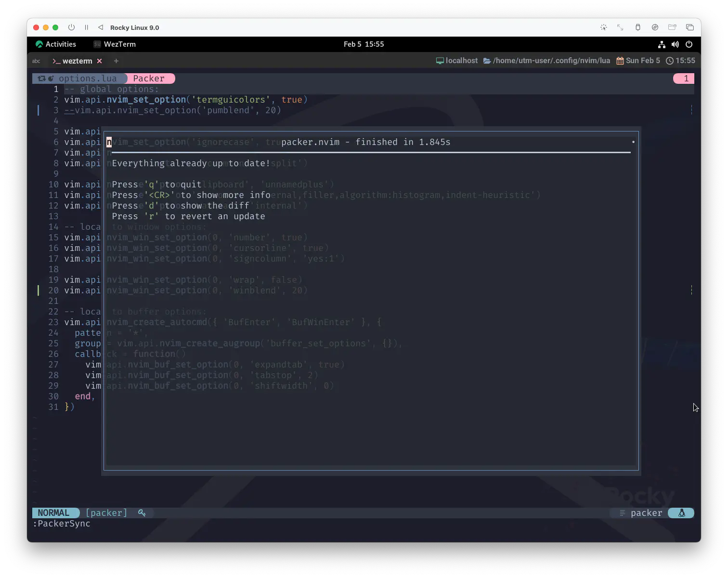This screenshot has height=578, width=728.
Task: Click line number 20 in the gutter
Action: (53, 290)
